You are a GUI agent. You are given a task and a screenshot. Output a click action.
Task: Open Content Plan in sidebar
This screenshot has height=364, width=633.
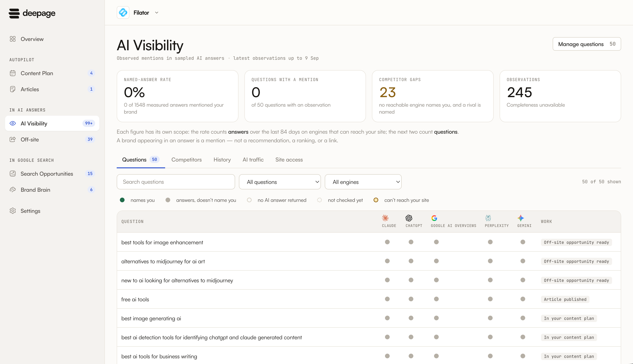point(52,73)
